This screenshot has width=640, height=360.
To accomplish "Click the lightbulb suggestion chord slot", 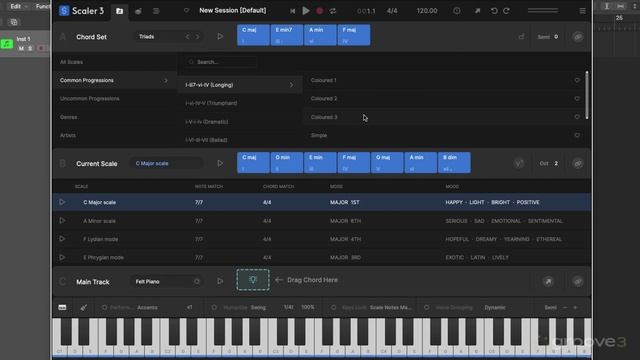I will tap(253, 280).
